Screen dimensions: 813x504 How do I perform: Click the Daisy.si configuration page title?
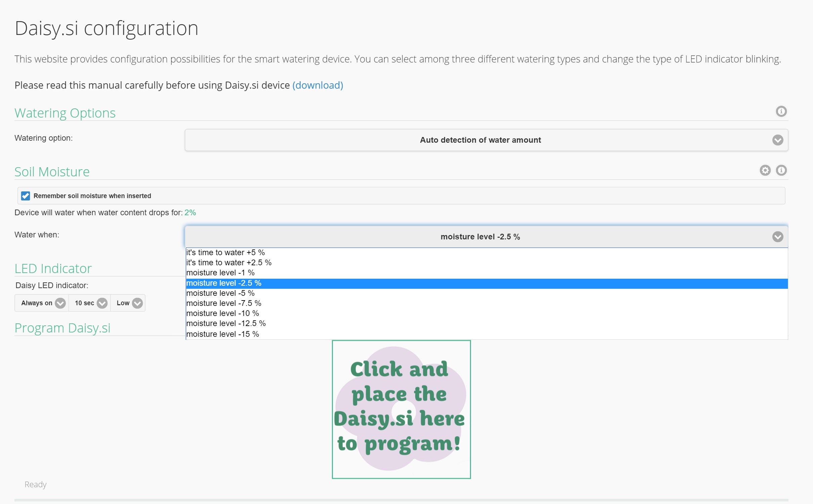(x=106, y=28)
